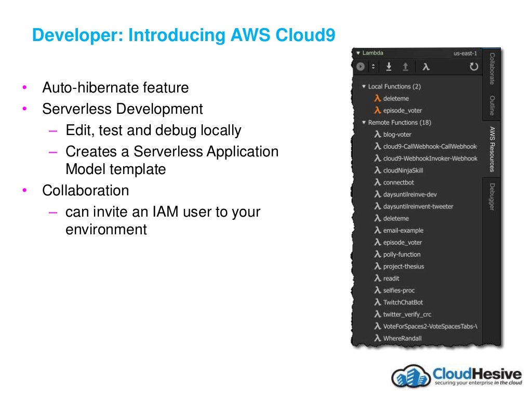Collapse the Local Functions (2) group
This screenshot has height=399, width=532.
click(x=364, y=87)
